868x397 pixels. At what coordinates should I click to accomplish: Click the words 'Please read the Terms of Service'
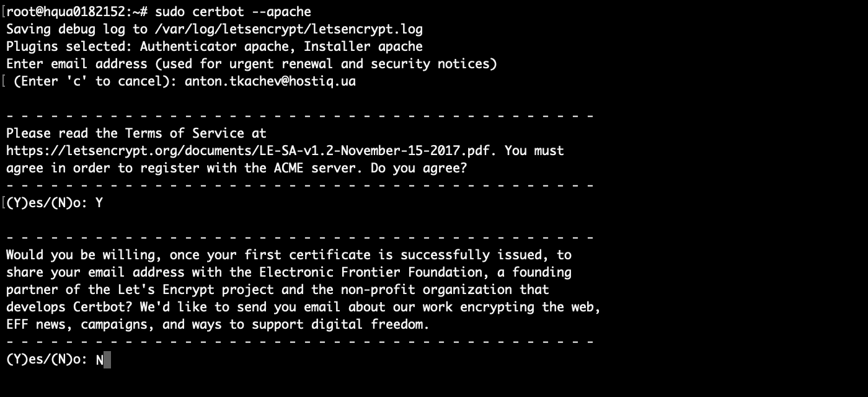[125, 133]
